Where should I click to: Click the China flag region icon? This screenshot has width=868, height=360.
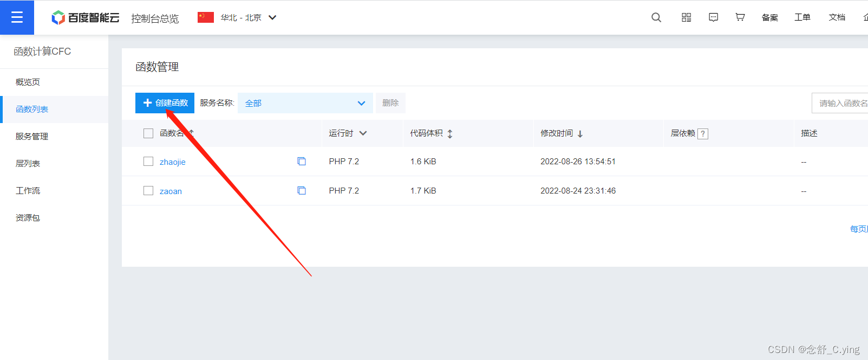tap(206, 17)
